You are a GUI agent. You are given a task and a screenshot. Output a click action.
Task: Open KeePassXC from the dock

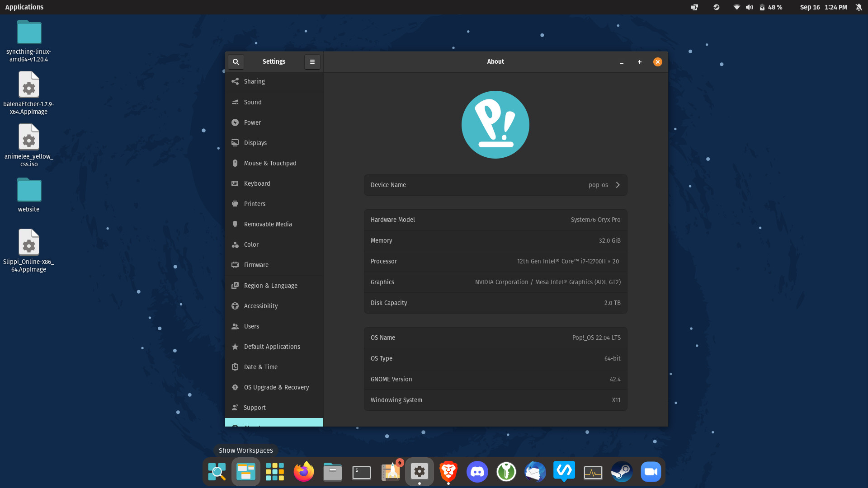coord(506,472)
